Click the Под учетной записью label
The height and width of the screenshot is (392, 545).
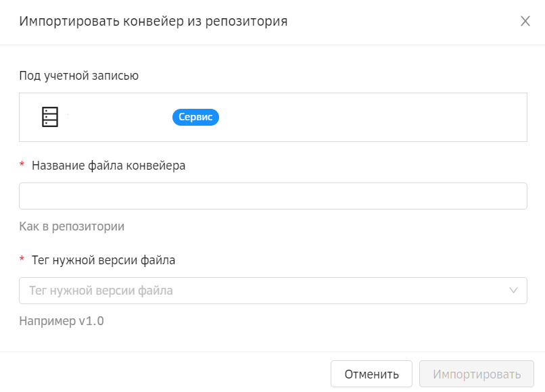tap(79, 75)
